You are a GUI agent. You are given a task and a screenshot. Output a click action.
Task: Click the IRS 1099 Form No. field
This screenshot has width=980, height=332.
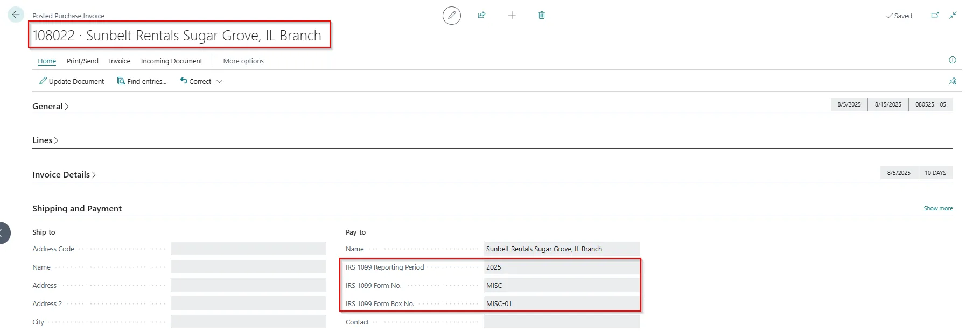(x=561, y=286)
